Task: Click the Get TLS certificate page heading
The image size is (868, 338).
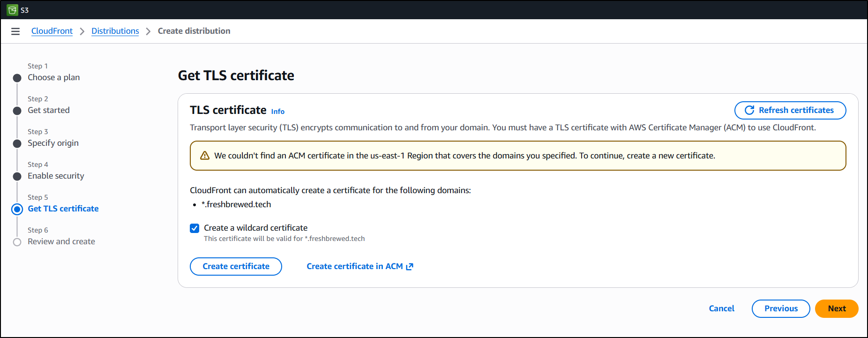Action: coord(236,75)
